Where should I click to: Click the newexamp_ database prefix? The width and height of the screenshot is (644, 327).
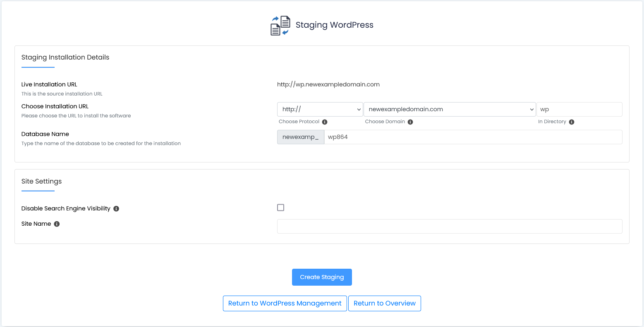coord(301,137)
